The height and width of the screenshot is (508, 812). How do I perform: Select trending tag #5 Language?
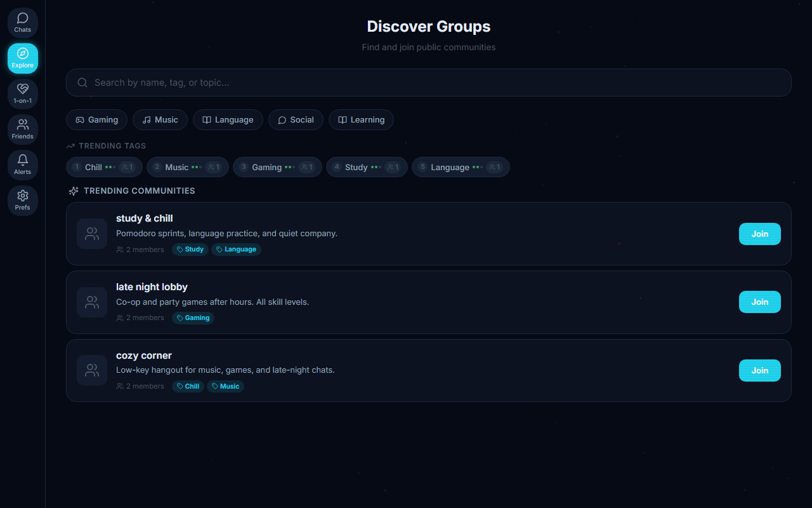(461, 167)
